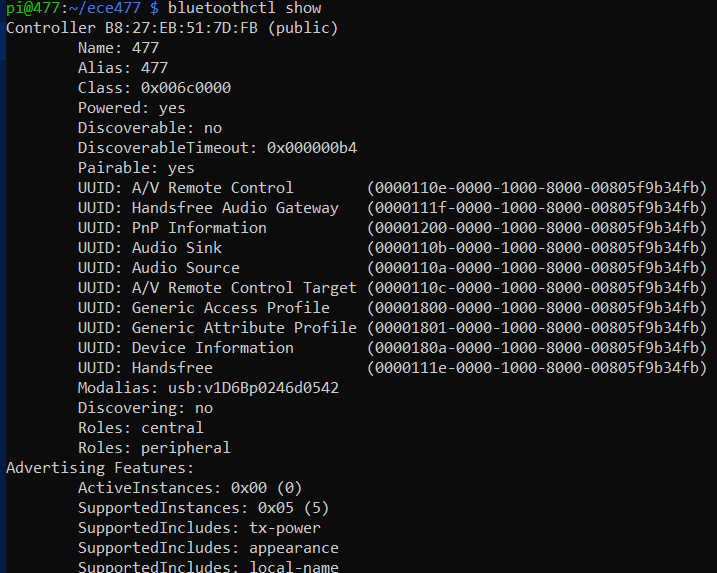Click the 'Handsfree Audio Gateway' UUID label
The width and height of the screenshot is (717, 573).
pos(235,208)
